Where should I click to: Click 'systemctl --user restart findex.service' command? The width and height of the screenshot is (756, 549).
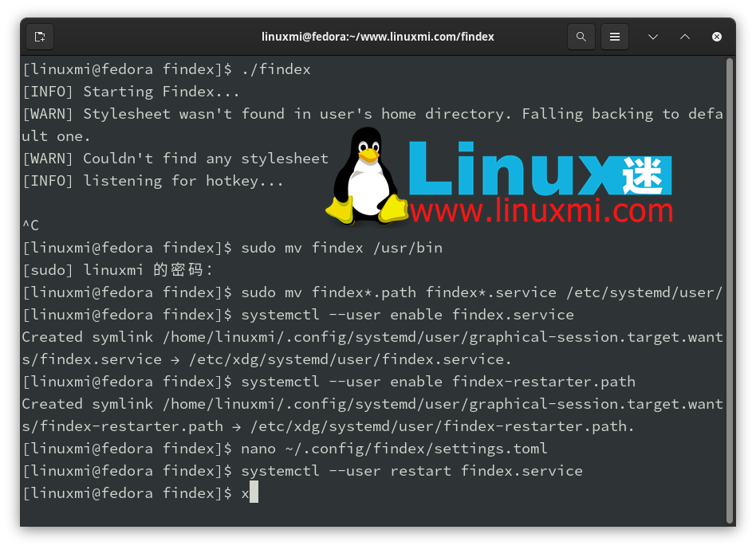pyautogui.click(x=411, y=471)
